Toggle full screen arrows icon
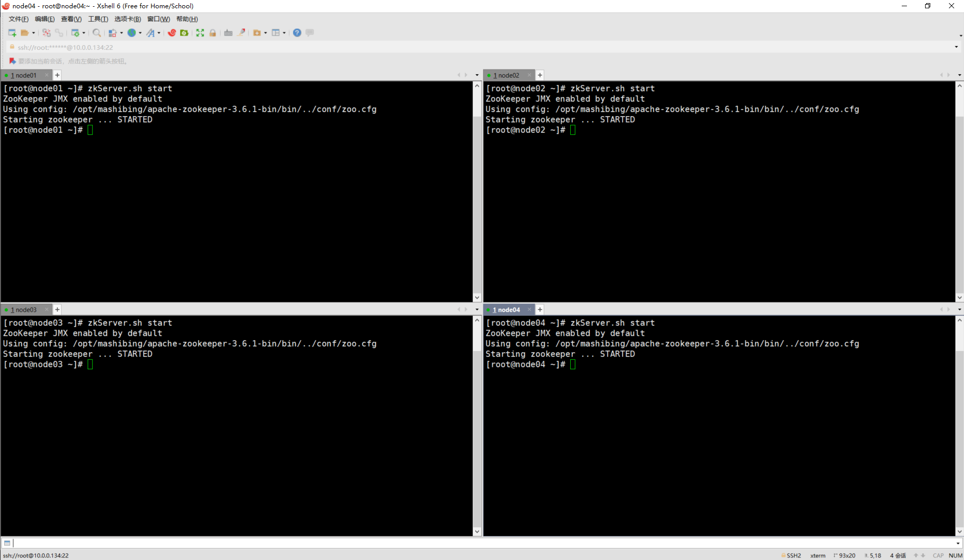 click(x=200, y=33)
